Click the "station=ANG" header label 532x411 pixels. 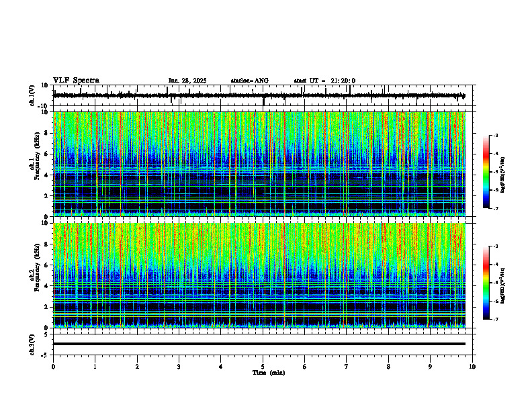click(250, 81)
